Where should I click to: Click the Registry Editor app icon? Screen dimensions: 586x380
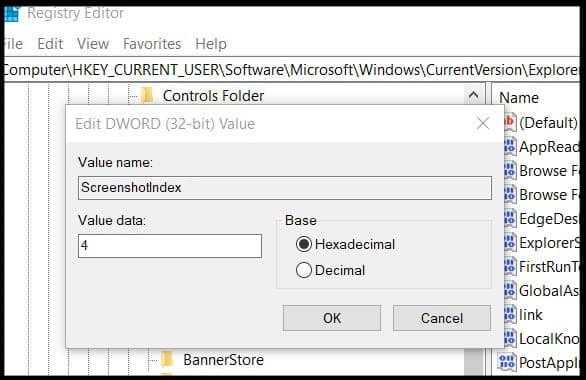tap(12, 14)
